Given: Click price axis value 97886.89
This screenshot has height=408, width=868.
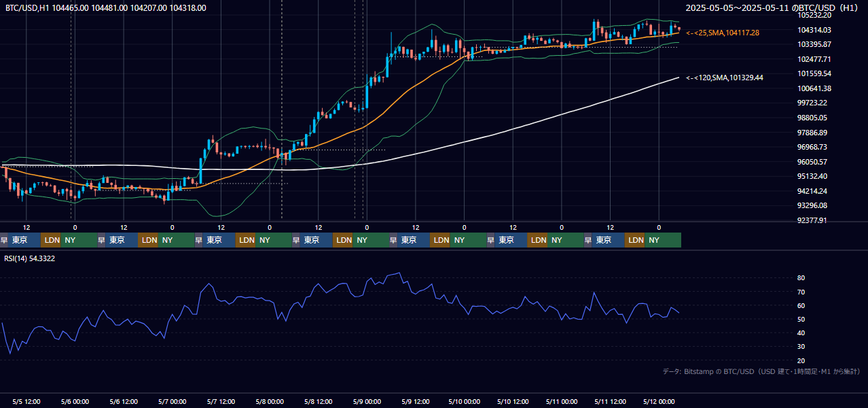Looking at the screenshot, I should [812, 133].
